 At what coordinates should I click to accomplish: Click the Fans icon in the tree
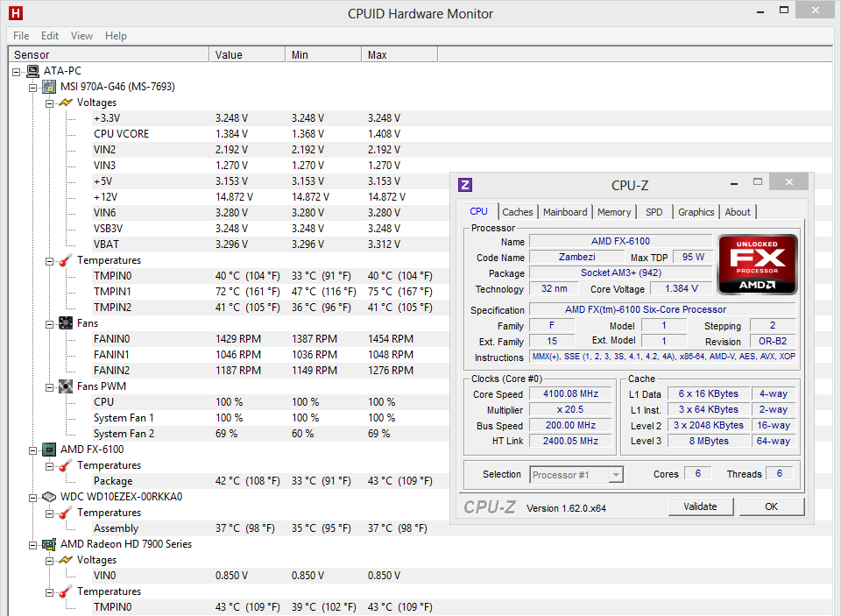tap(66, 323)
